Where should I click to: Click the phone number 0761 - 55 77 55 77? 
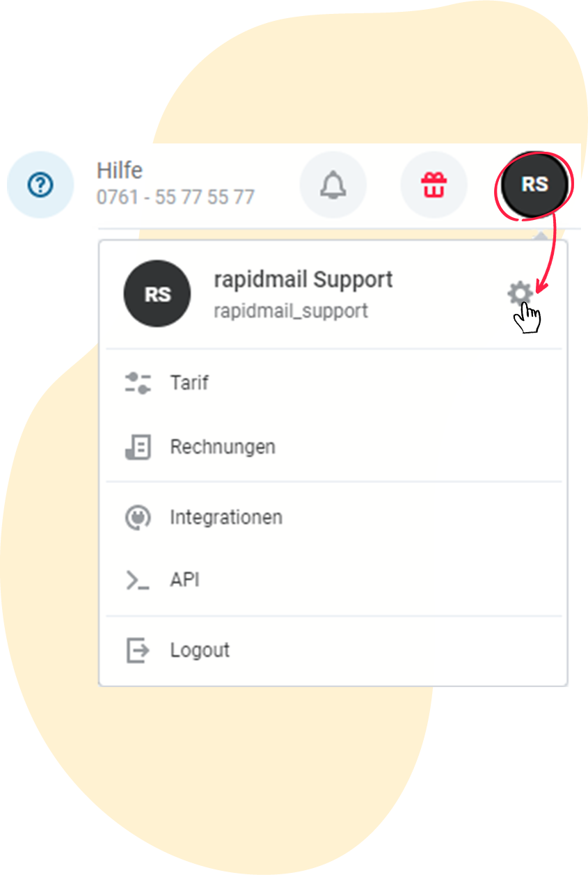(x=175, y=198)
